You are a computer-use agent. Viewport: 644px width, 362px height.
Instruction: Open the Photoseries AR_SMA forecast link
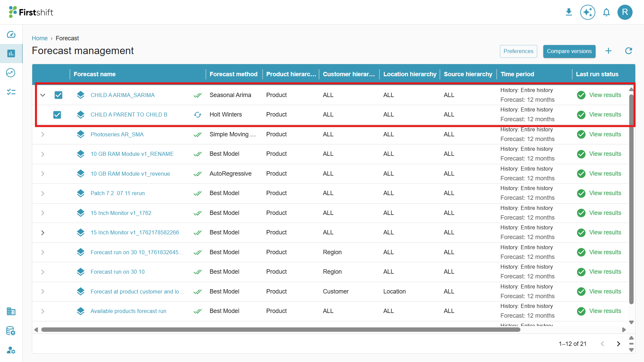[117, 134]
